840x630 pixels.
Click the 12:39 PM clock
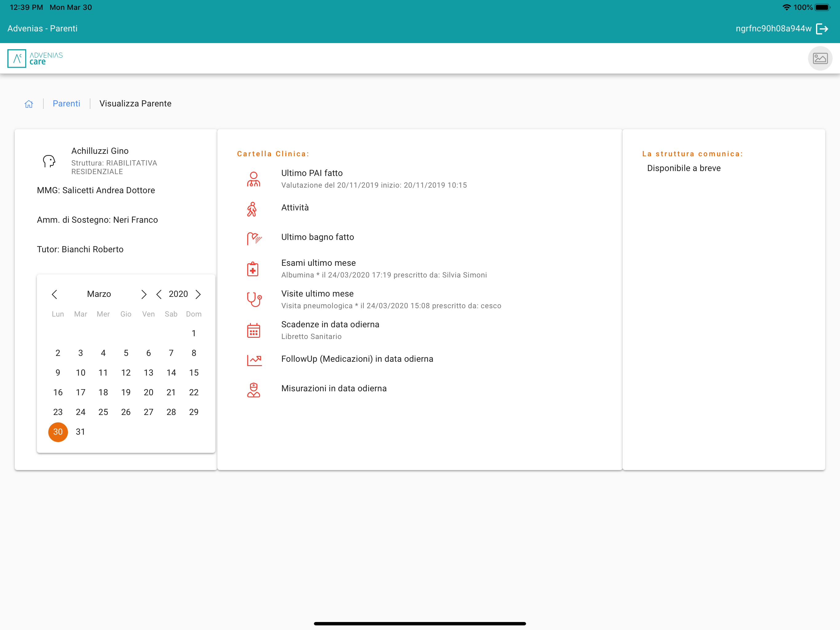pos(26,7)
